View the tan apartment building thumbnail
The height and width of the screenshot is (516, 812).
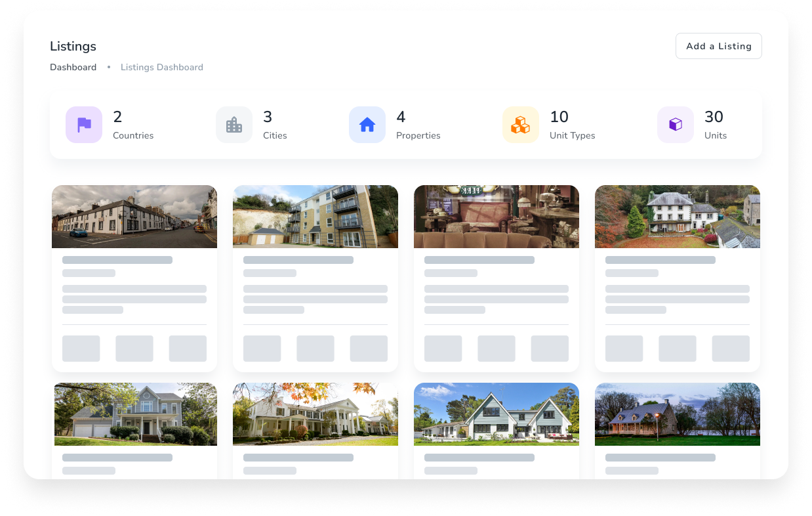pos(315,216)
